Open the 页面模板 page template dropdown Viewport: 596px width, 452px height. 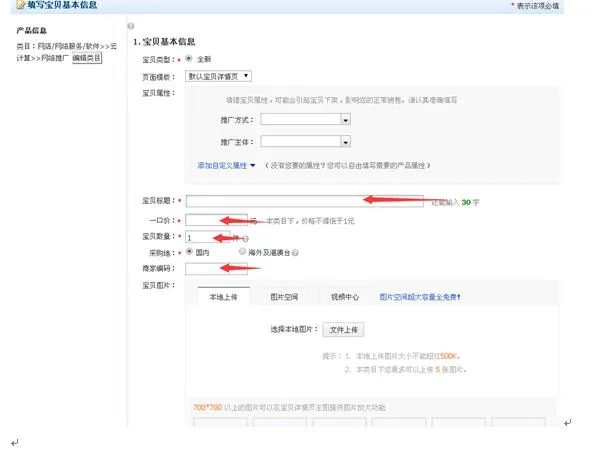[x=218, y=76]
